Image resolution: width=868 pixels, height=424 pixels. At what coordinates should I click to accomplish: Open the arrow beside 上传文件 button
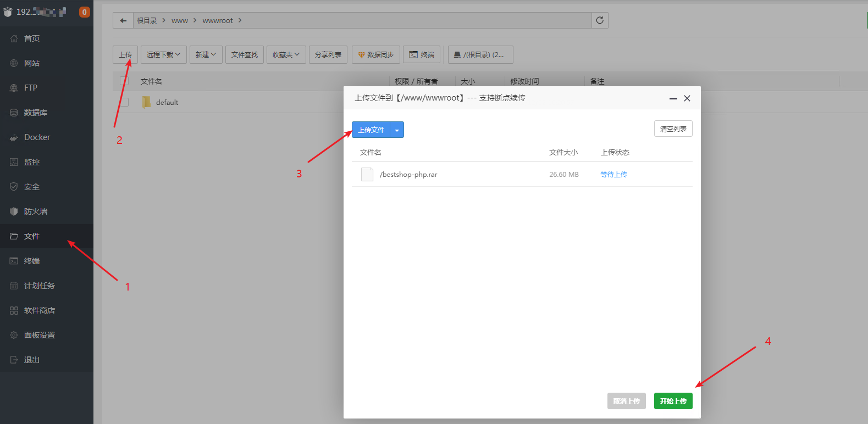point(397,130)
